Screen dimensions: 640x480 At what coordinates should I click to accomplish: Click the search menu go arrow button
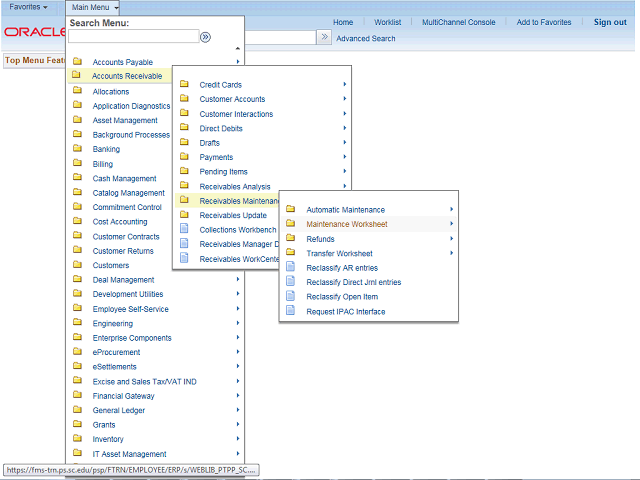coord(205,37)
